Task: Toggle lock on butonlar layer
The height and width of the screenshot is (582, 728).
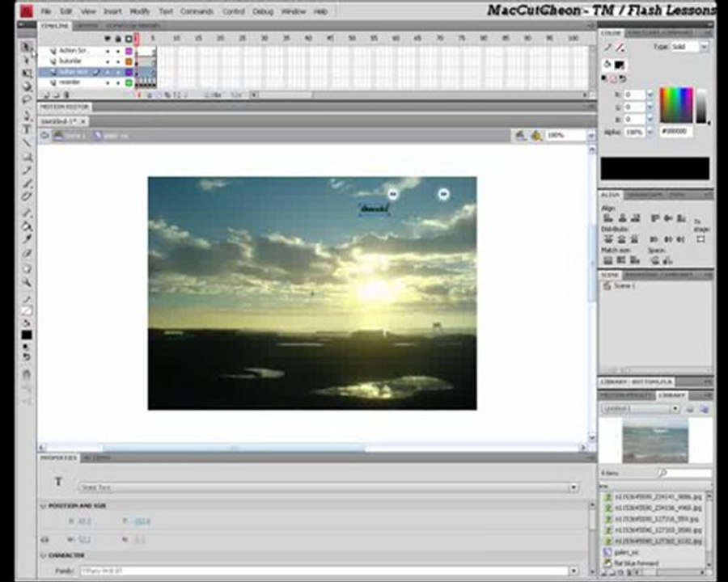Action: [117, 61]
